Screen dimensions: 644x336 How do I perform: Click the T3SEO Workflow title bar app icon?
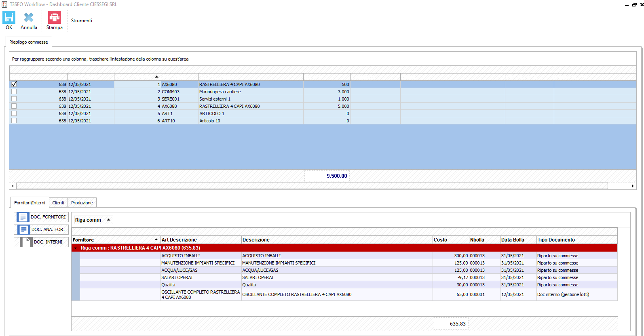(x=4, y=4)
